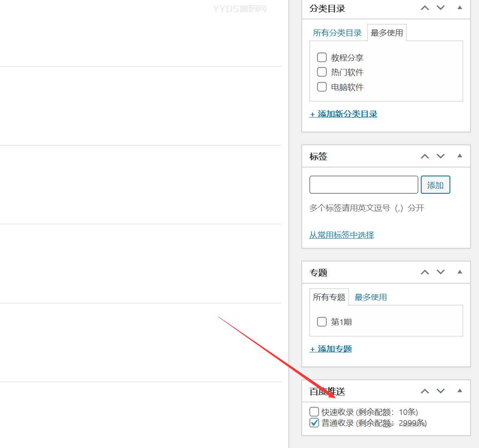Move the 标签 panel up
Screen dimensions: 479x448
pyautogui.click(x=425, y=156)
